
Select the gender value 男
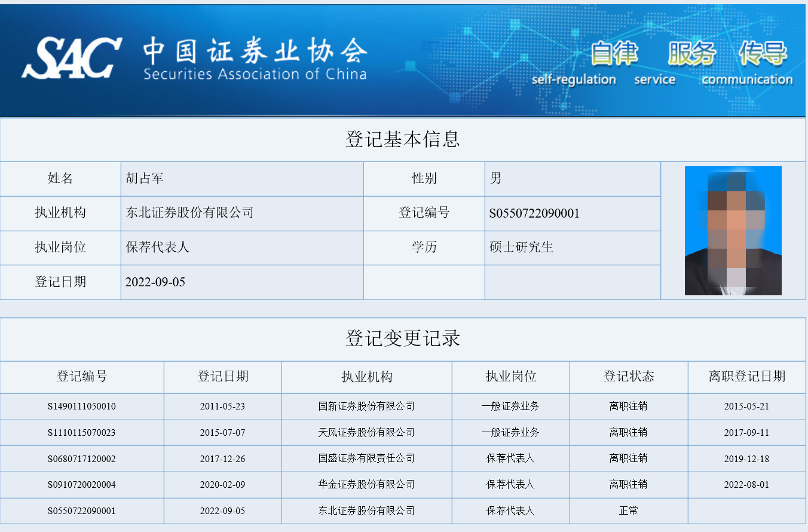click(495, 178)
